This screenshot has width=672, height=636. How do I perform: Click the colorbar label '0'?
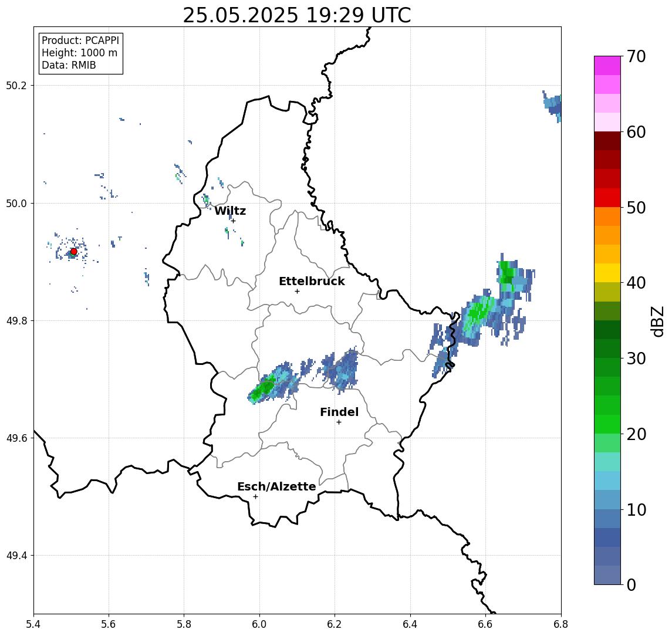click(632, 584)
